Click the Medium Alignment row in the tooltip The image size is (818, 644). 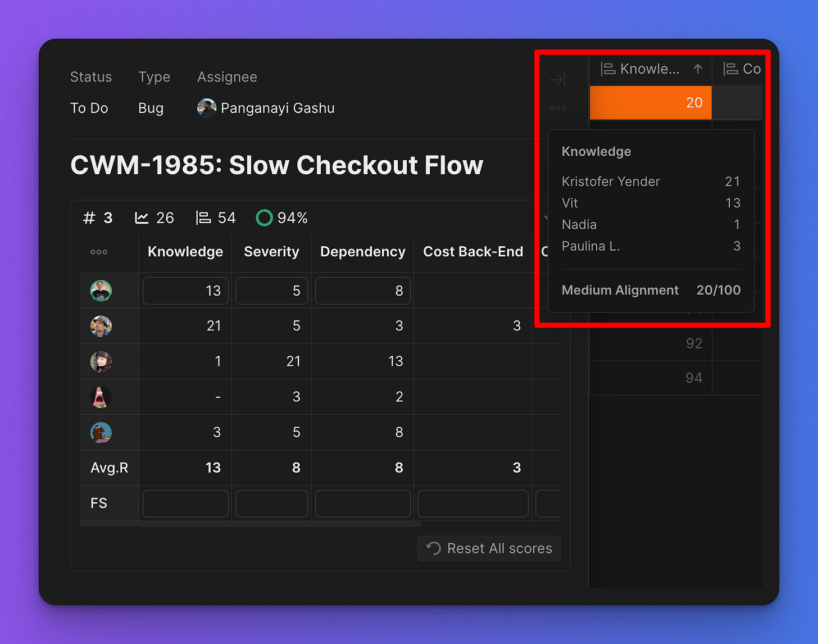pyautogui.click(x=651, y=290)
